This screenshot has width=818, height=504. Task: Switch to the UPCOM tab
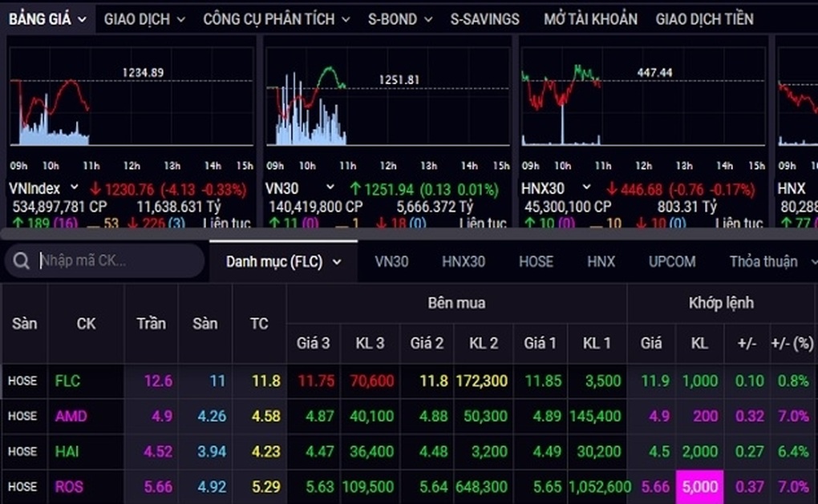pyautogui.click(x=672, y=261)
